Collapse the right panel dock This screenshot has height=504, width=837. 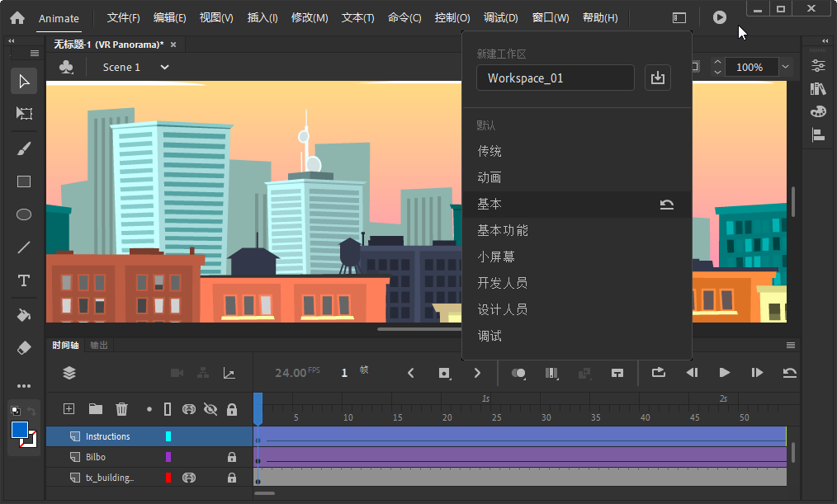pos(825,40)
